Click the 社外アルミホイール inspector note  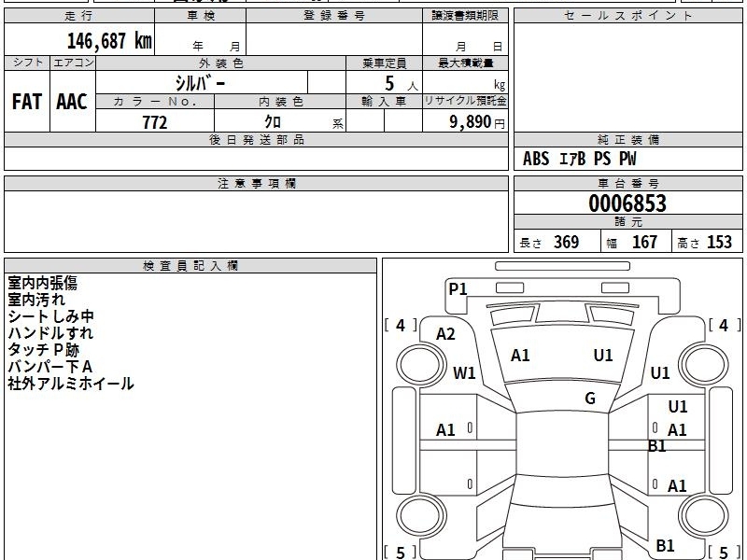tap(71, 384)
